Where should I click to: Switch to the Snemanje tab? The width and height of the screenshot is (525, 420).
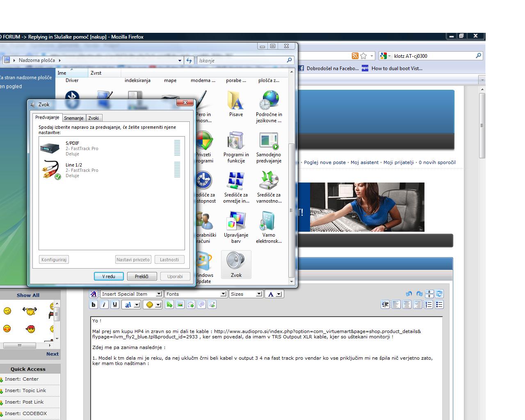[74, 118]
